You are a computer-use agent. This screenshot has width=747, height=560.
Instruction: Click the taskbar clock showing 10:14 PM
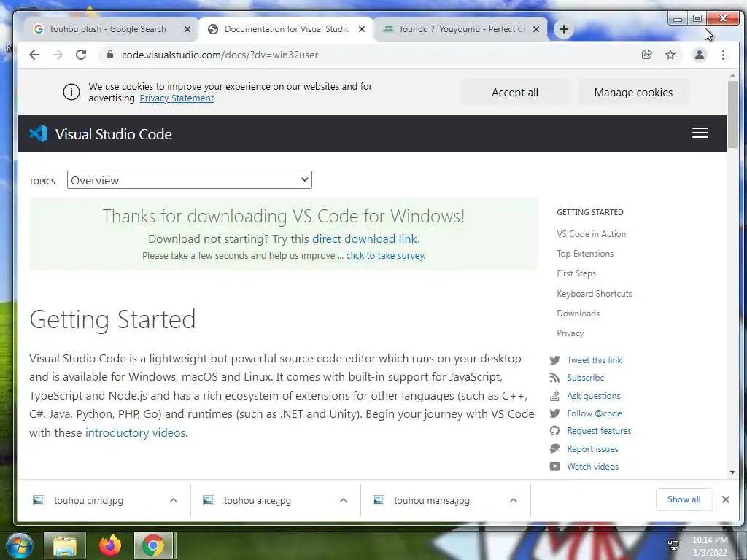[x=710, y=545]
